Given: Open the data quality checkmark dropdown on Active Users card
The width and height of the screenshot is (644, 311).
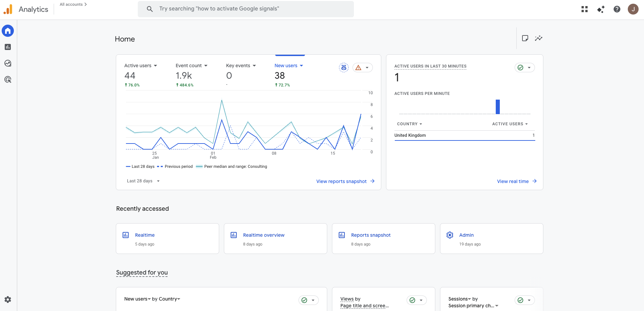Looking at the screenshot, I should click(525, 68).
